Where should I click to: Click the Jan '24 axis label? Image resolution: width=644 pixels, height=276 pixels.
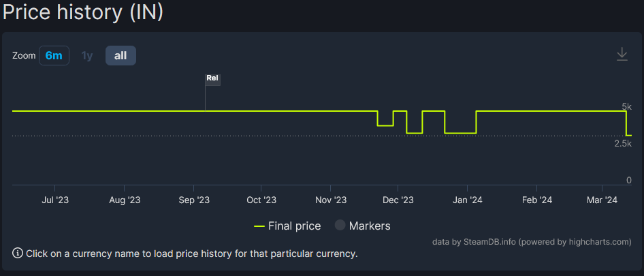coord(467,200)
